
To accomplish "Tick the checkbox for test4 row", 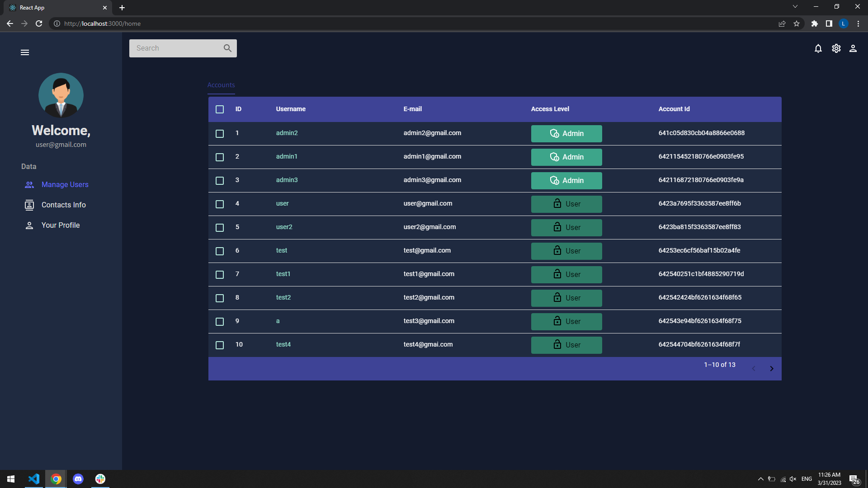I will coord(220,345).
